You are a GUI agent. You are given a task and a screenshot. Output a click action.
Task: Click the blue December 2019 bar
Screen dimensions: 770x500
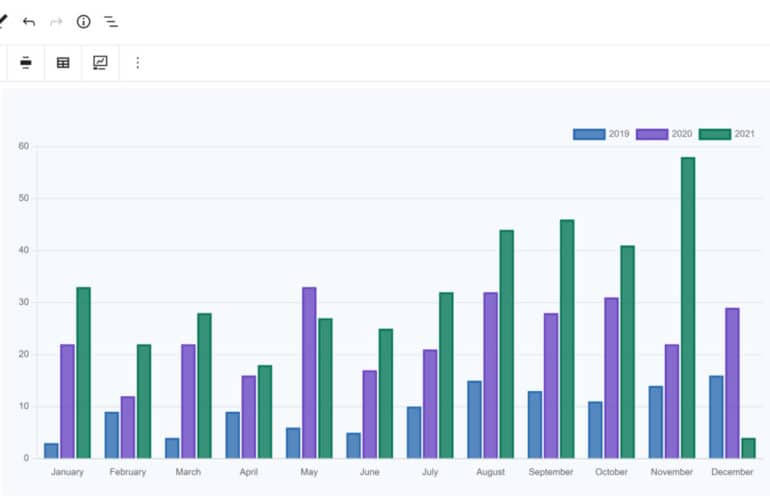tap(716, 417)
